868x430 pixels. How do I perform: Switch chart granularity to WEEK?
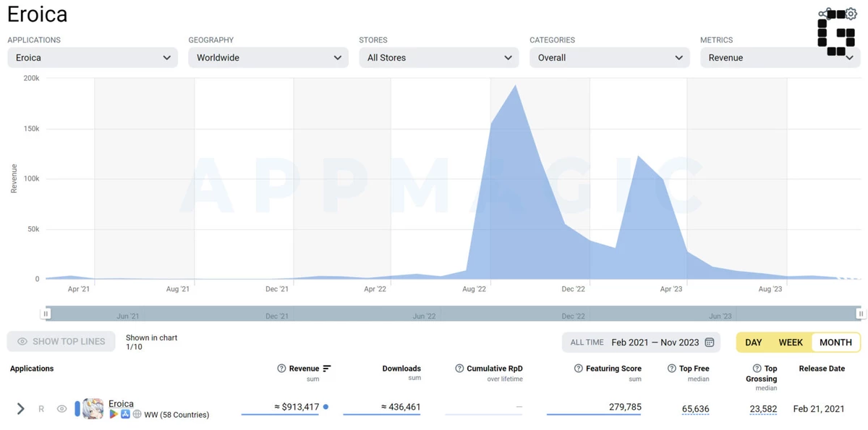(x=791, y=343)
